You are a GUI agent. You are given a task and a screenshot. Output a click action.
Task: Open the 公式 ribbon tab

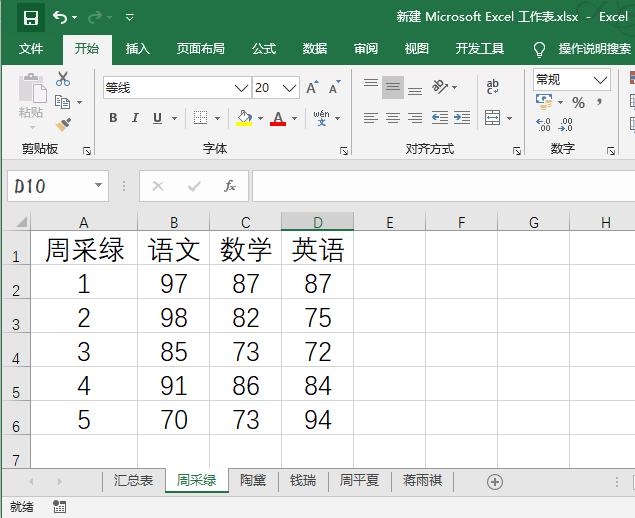(x=264, y=49)
